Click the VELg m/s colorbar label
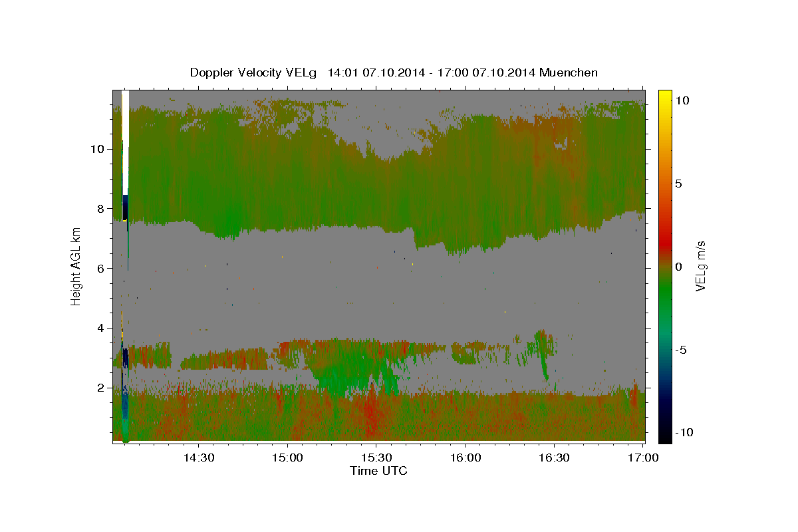 pyautogui.click(x=700, y=266)
